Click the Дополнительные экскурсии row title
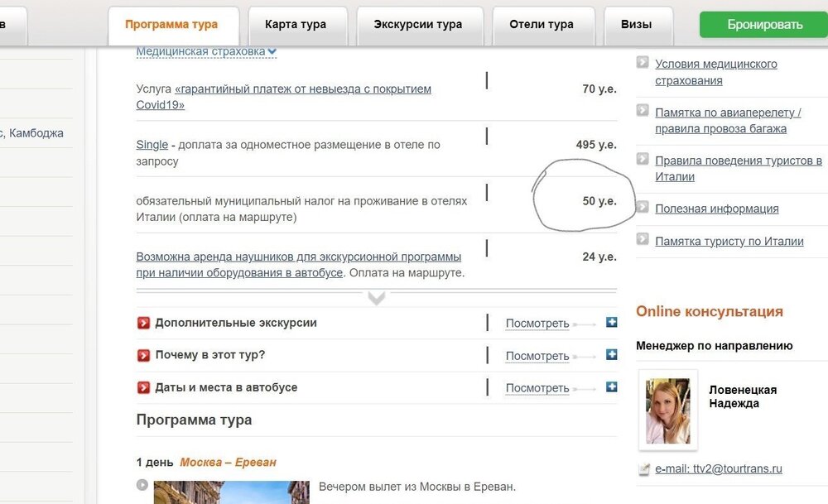The width and height of the screenshot is (828, 504). coord(236,323)
